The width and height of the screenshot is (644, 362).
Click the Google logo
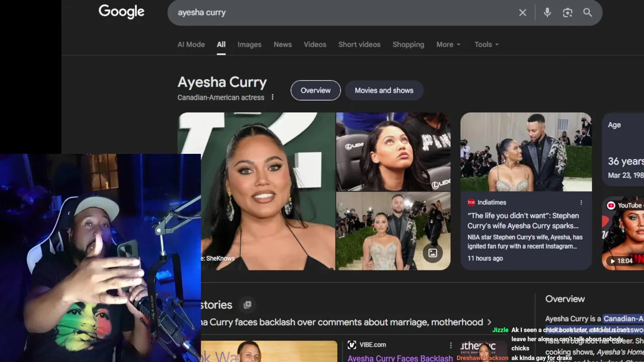pyautogui.click(x=121, y=12)
